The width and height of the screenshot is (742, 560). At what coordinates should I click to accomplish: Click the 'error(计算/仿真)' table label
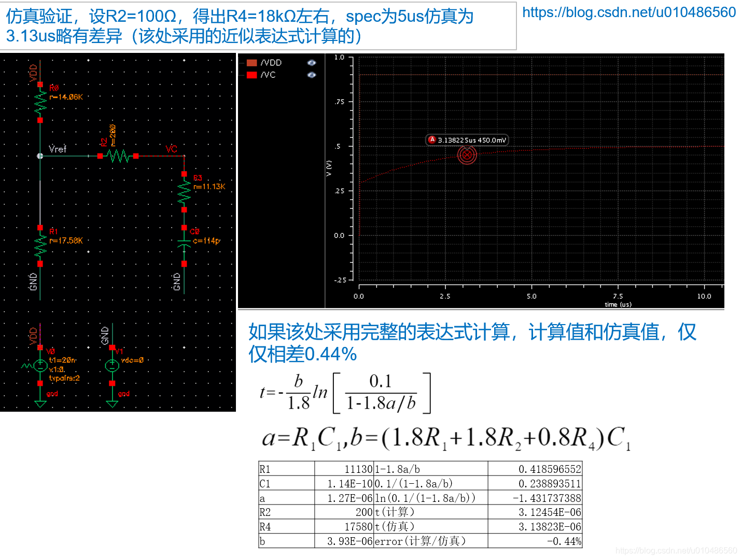point(421,541)
